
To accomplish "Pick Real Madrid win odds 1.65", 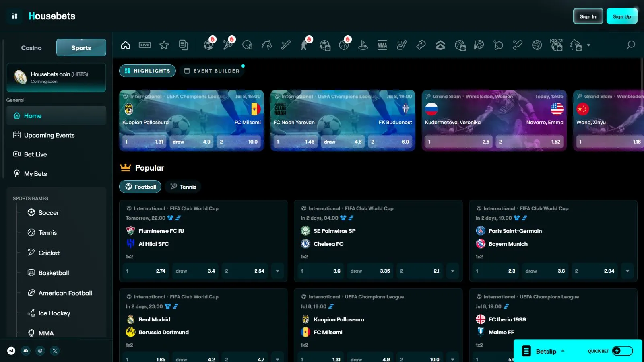I will pyautogui.click(x=146, y=359).
